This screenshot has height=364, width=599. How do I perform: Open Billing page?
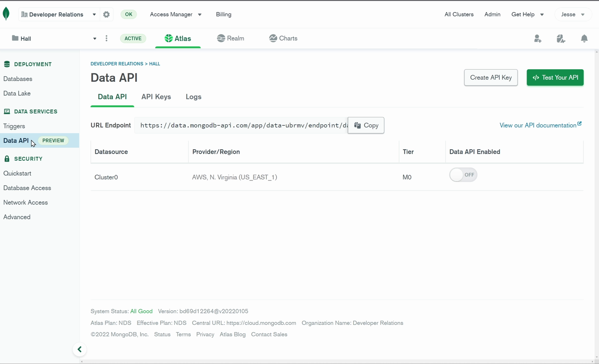[x=224, y=15]
